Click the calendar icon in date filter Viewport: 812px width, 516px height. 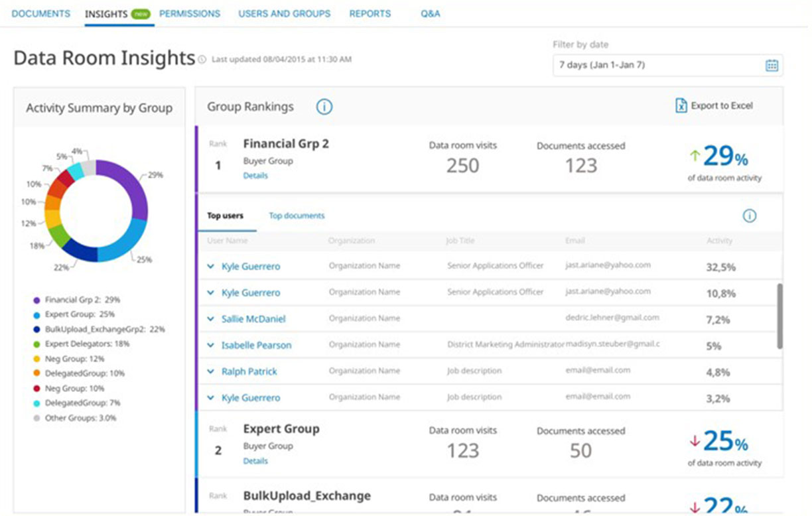click(772, 65)
